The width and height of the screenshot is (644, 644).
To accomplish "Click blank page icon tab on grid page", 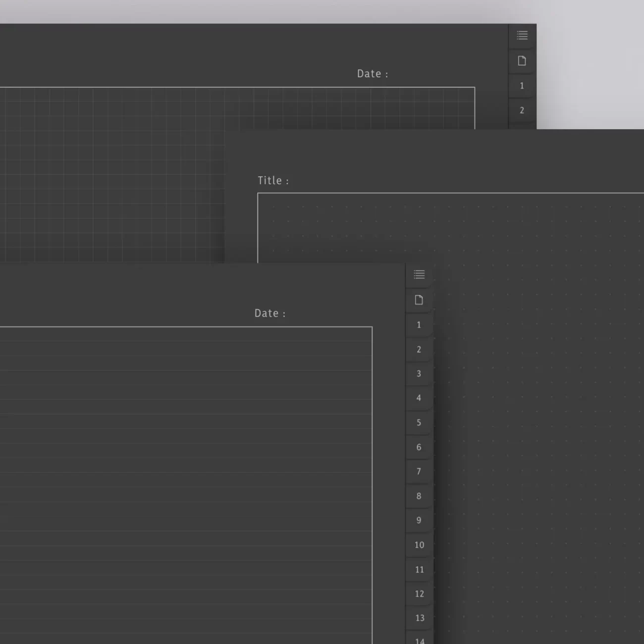I will coord(522,61).
